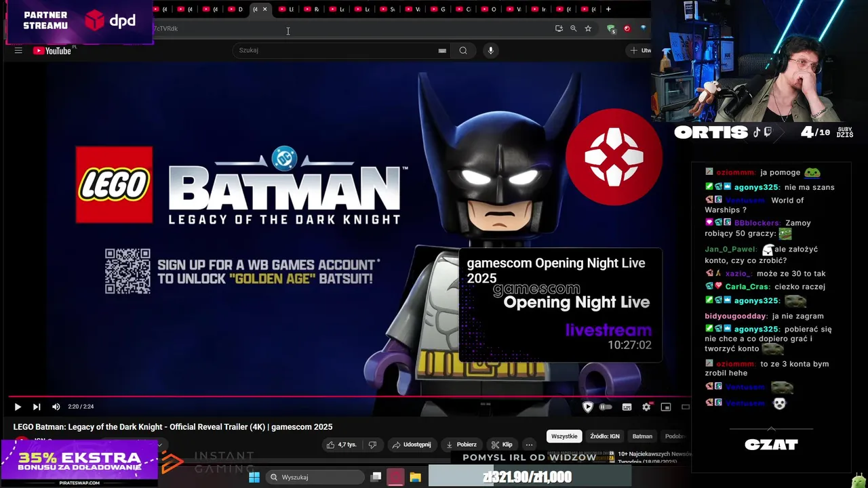Select the Batman filter chip

coord(642,436)
